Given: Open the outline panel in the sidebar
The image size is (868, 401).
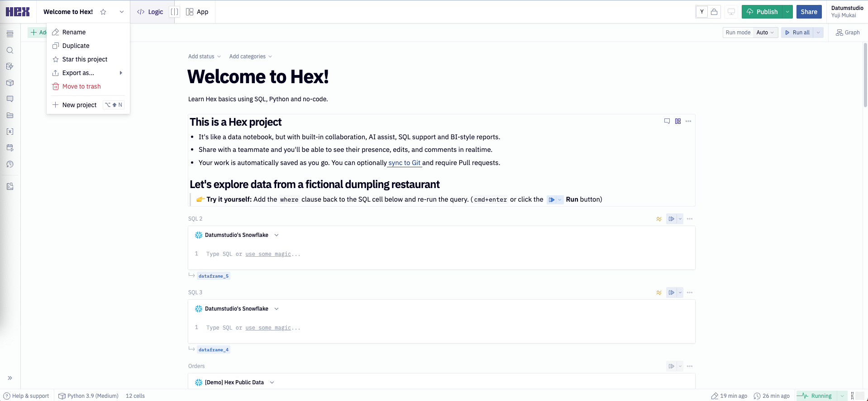Looking at the screenshot, I should 10,34.
